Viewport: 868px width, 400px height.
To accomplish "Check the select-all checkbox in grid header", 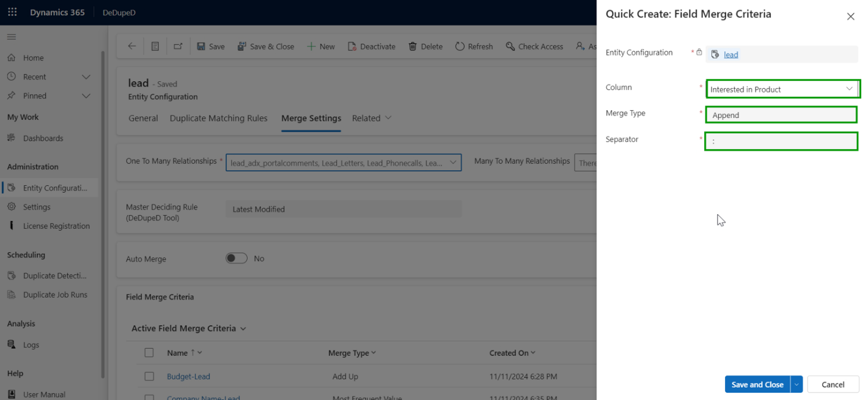I will (149, 353).
